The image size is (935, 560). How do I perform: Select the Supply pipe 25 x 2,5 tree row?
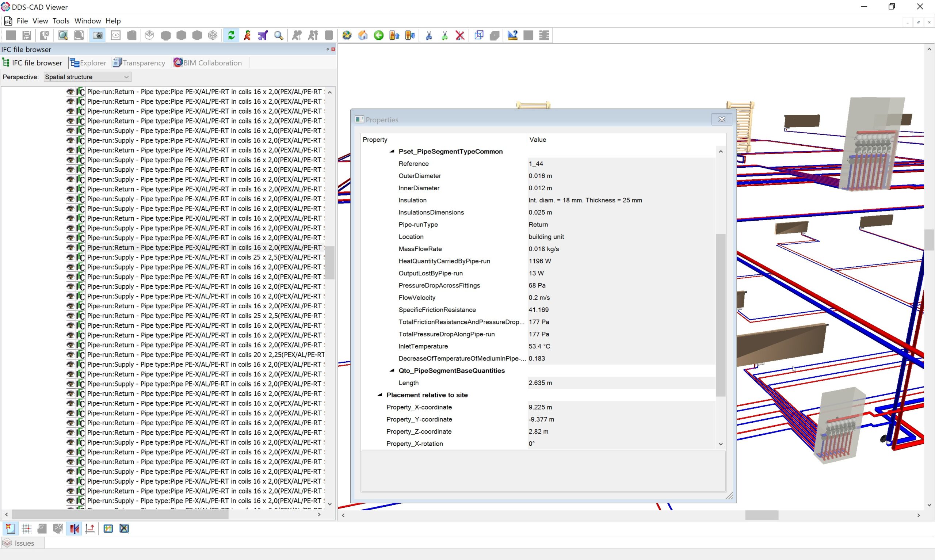pyautogui.click(x=206, y=258)
